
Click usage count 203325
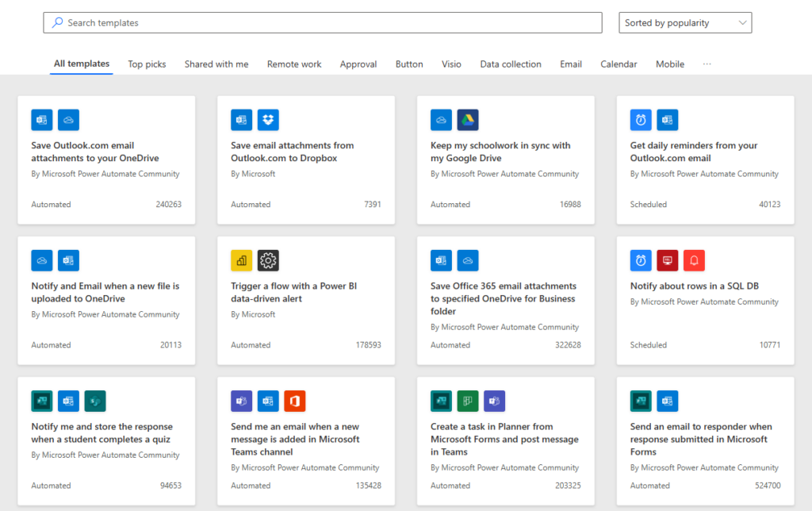coord(568,485)
